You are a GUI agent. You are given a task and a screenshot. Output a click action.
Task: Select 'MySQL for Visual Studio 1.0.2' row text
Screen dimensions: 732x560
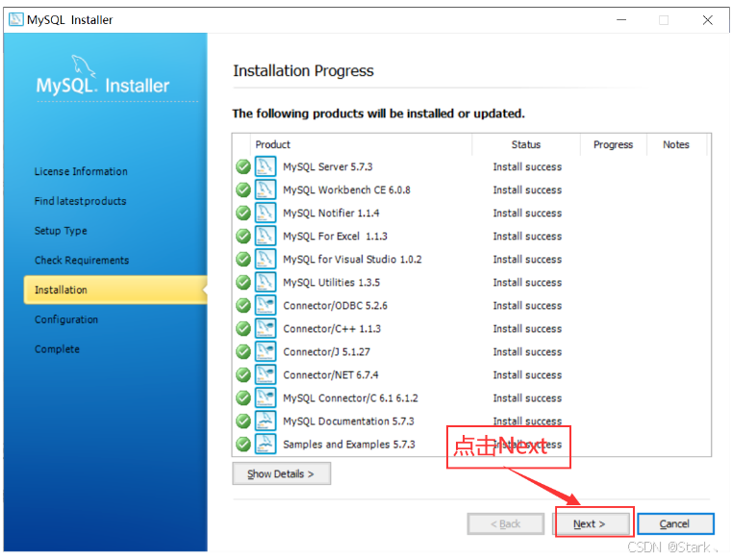pos(352,259)
